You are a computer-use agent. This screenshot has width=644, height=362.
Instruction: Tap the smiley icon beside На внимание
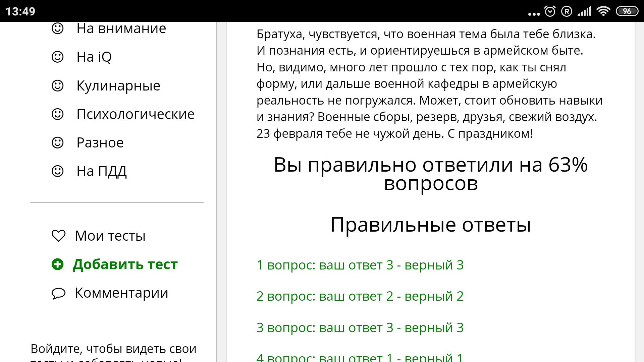(57, 28)
